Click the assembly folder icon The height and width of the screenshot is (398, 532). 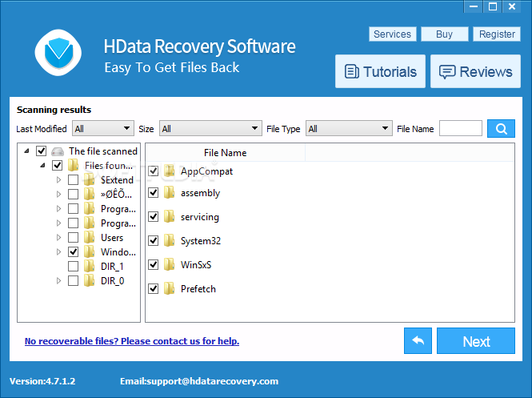170,192
